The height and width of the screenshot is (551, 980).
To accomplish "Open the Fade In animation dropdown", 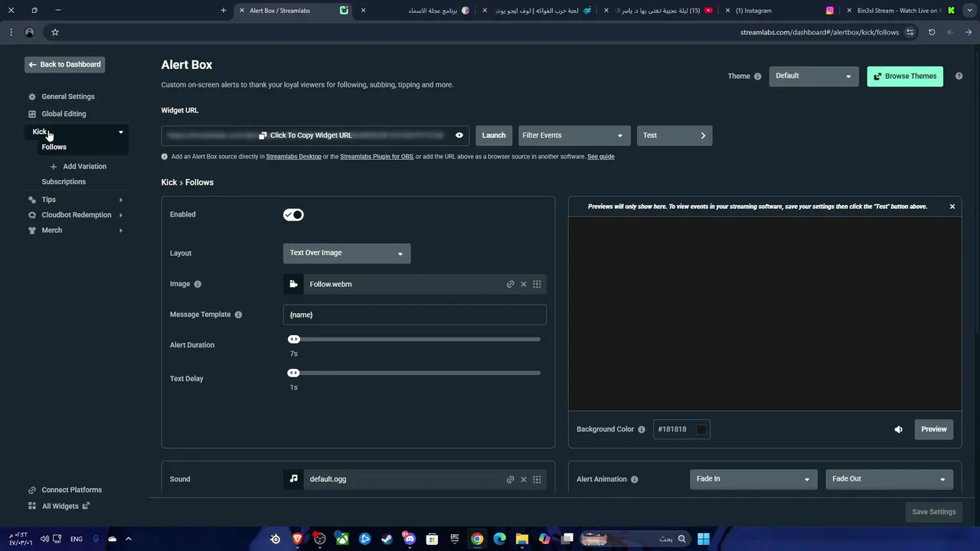I will click(753, 479).
